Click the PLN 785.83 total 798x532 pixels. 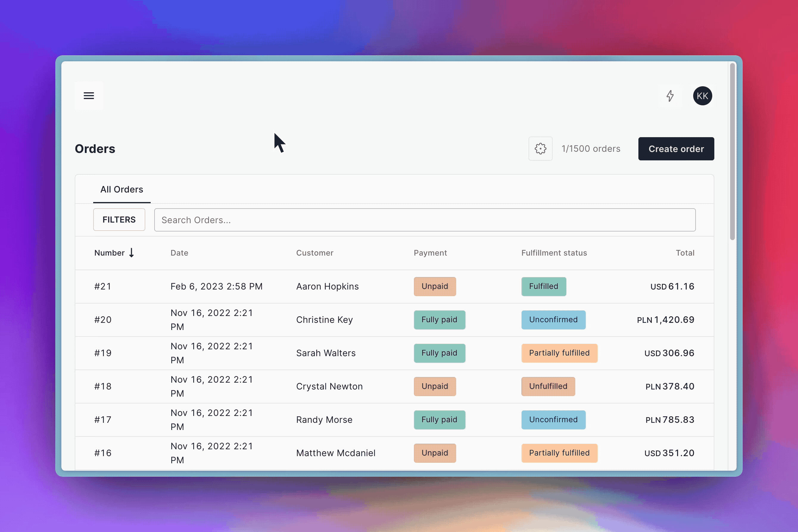[x=670, y=419]
